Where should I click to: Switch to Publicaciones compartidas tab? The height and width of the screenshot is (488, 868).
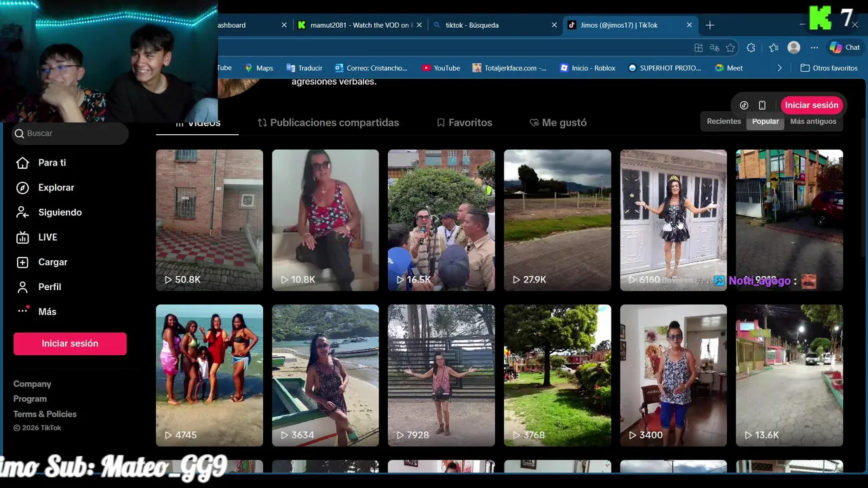click(328, 123)
